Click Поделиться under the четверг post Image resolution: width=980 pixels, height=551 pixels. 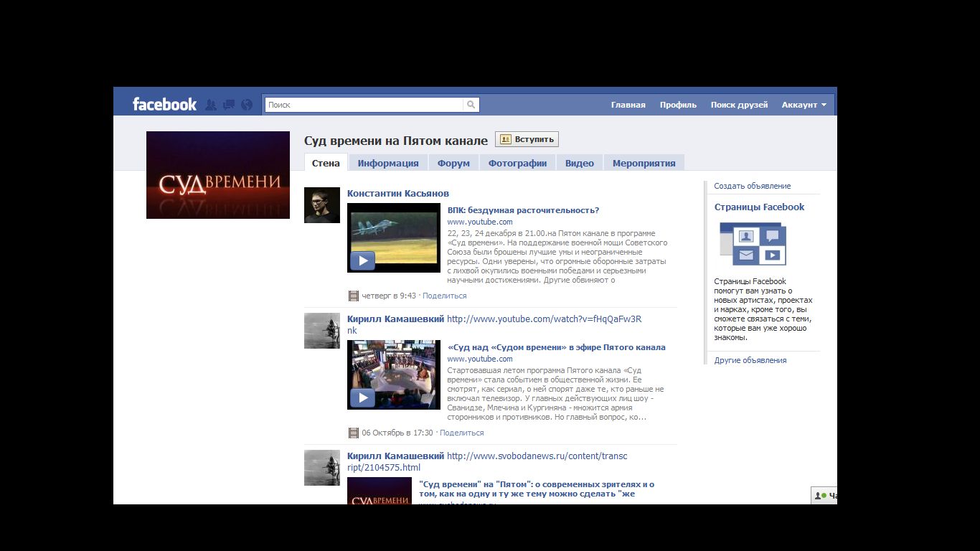pos(444,296)
